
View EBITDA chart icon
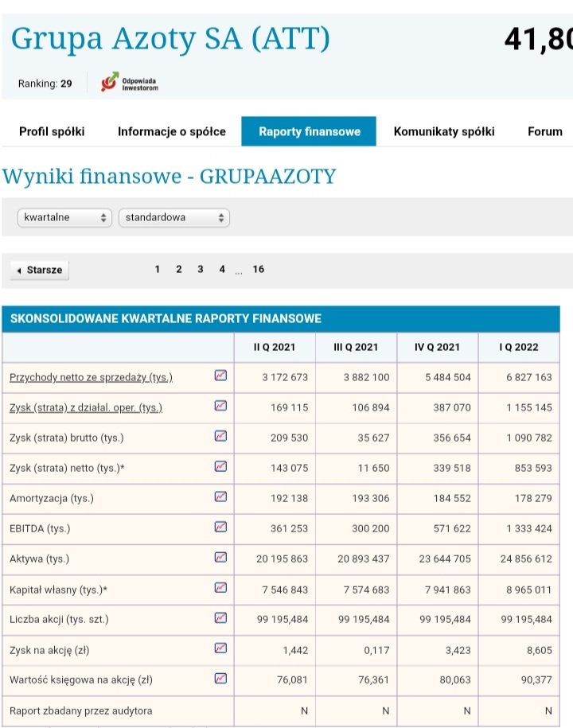tap(220, 528)
